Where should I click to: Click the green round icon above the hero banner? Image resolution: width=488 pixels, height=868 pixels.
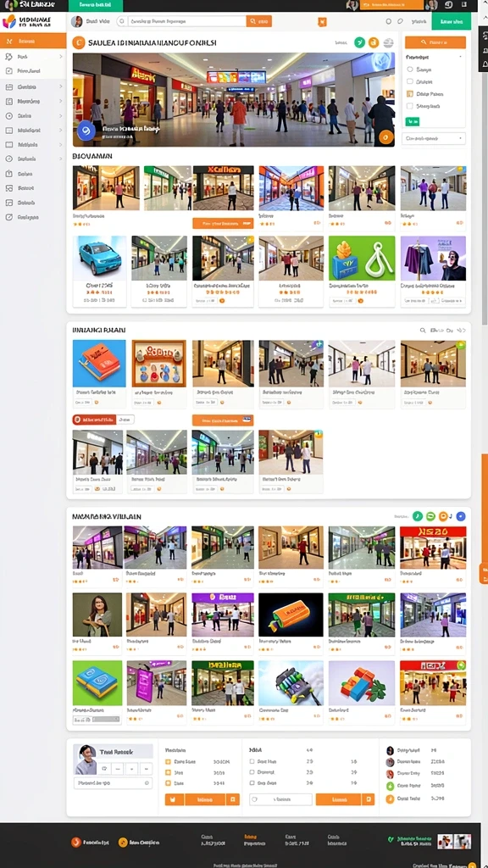359,42
